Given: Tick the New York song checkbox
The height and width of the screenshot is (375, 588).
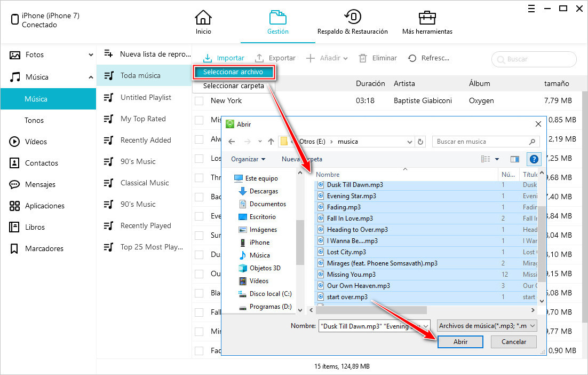Looking at the screenshot, I should 199,101.
